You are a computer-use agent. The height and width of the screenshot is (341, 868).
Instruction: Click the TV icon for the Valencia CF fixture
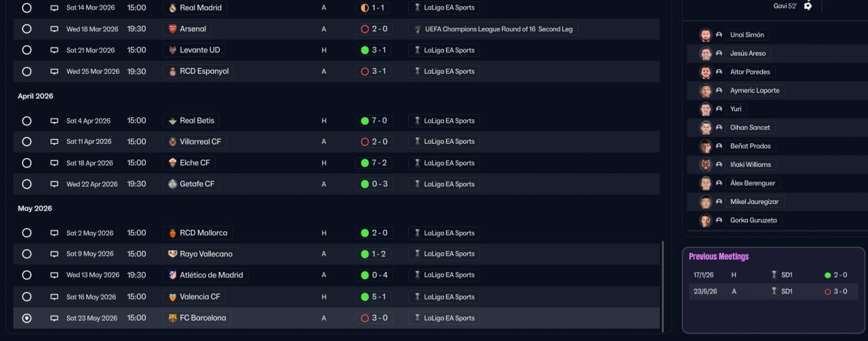coord(54,297)
